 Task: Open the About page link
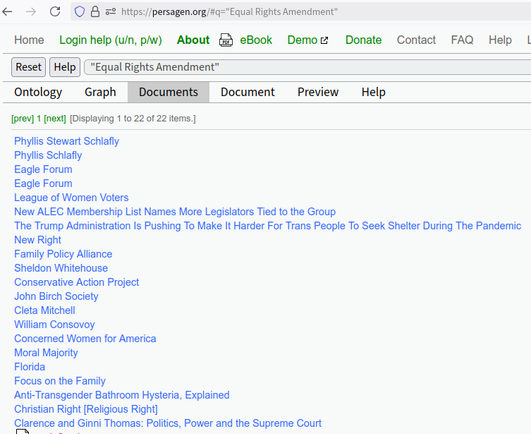click(x=193, y=40)
